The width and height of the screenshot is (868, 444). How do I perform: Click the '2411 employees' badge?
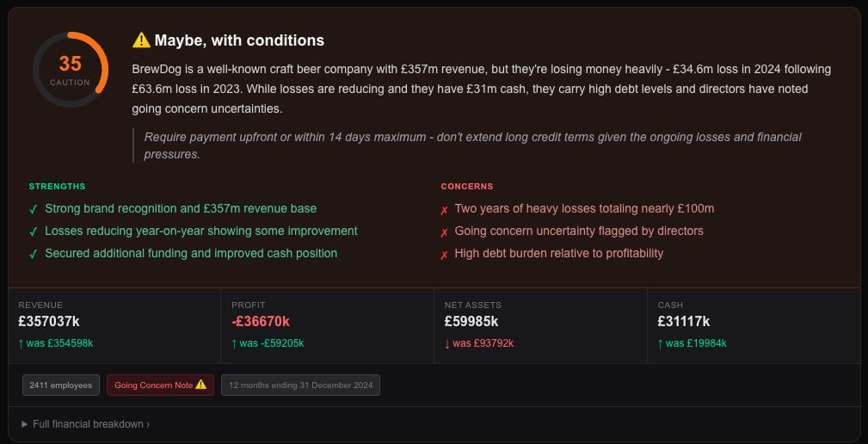[x=61, y=385]
